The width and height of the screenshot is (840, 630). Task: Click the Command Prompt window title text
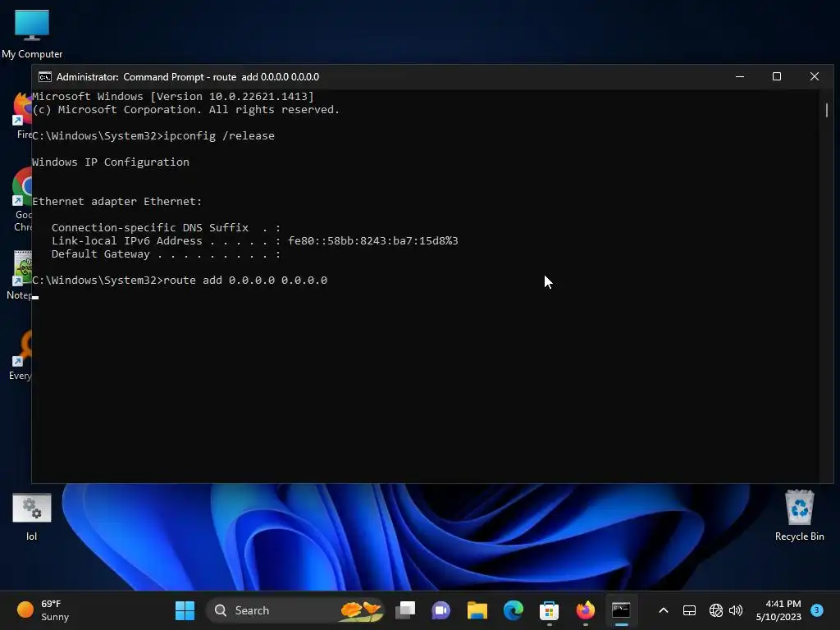(x=188, y=77)
